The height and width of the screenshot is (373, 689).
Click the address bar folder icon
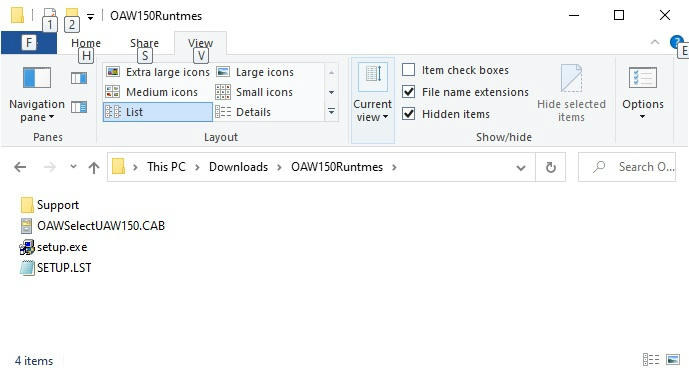pyautogui.click(x=118, y=167)
